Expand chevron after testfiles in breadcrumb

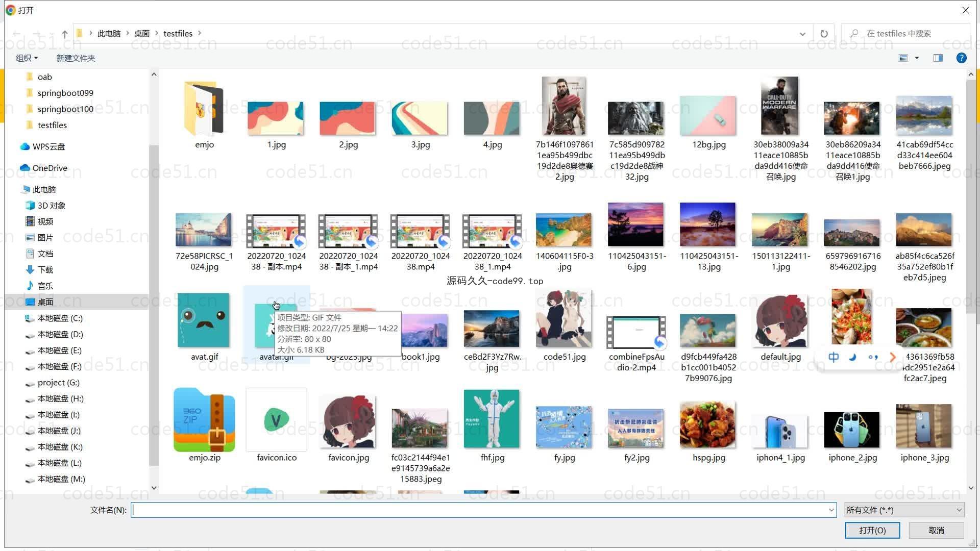(200, 33)
